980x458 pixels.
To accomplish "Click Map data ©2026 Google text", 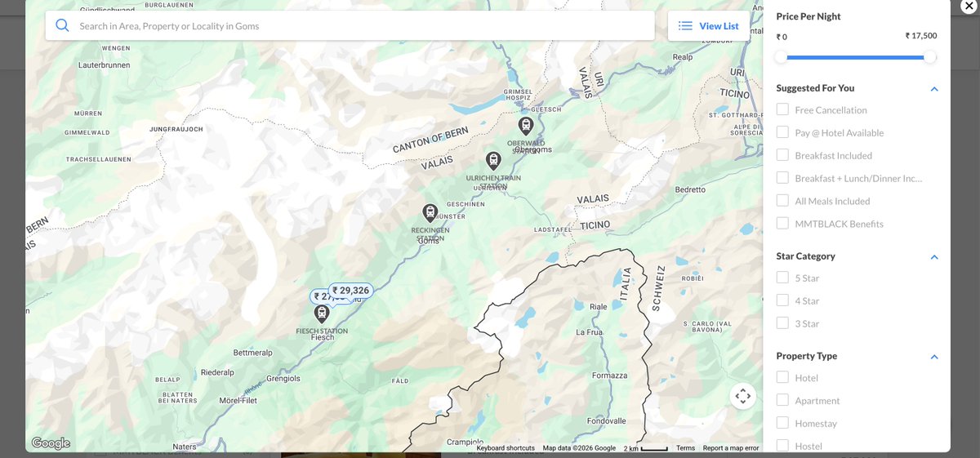I will coord(579,447).
